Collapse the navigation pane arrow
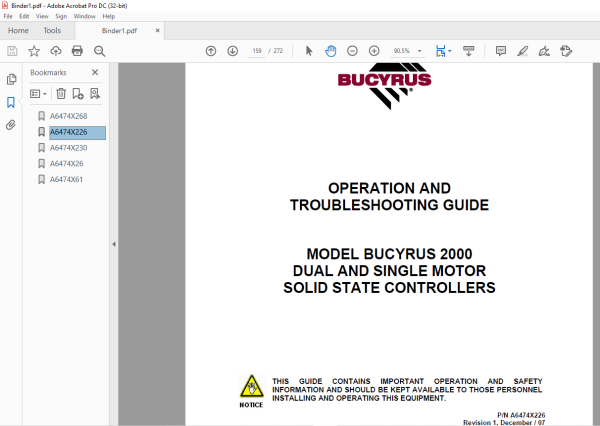This screenshot has height=426, width=600. tap(114, 244)
